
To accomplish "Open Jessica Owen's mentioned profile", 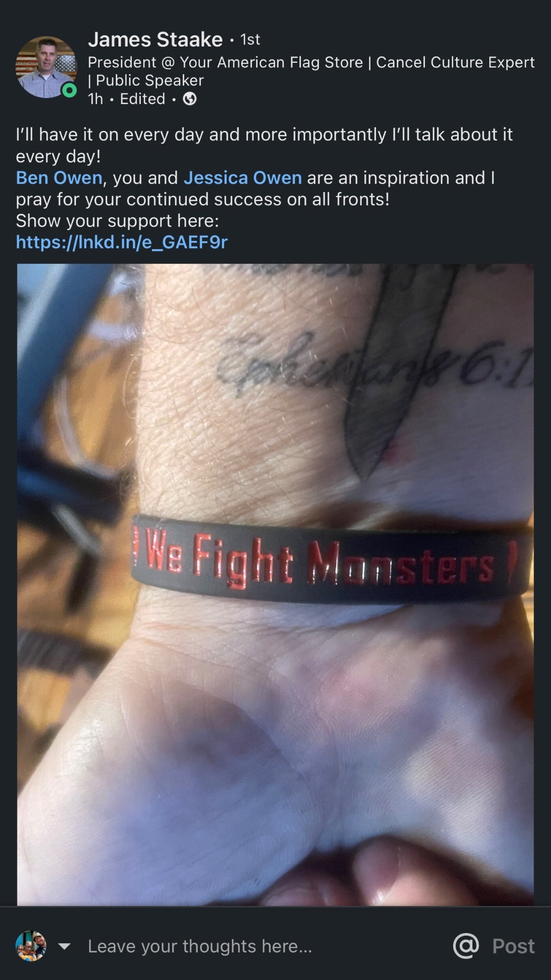I will (x=242, y=178).
